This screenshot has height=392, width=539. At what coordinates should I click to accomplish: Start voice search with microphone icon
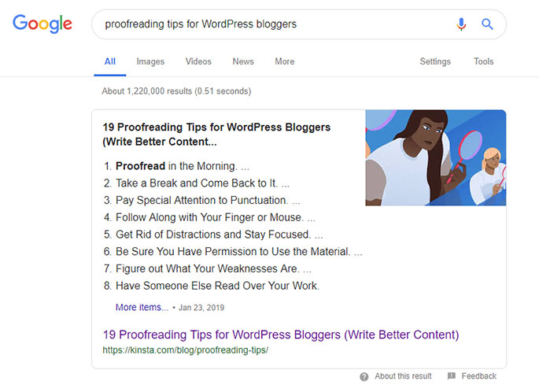point(461,24)
